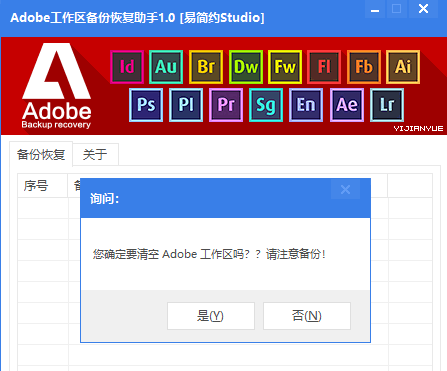Click the disabled maximize window button
The width and height of the screenshot is (447, 371).
(x=396, y=9)
